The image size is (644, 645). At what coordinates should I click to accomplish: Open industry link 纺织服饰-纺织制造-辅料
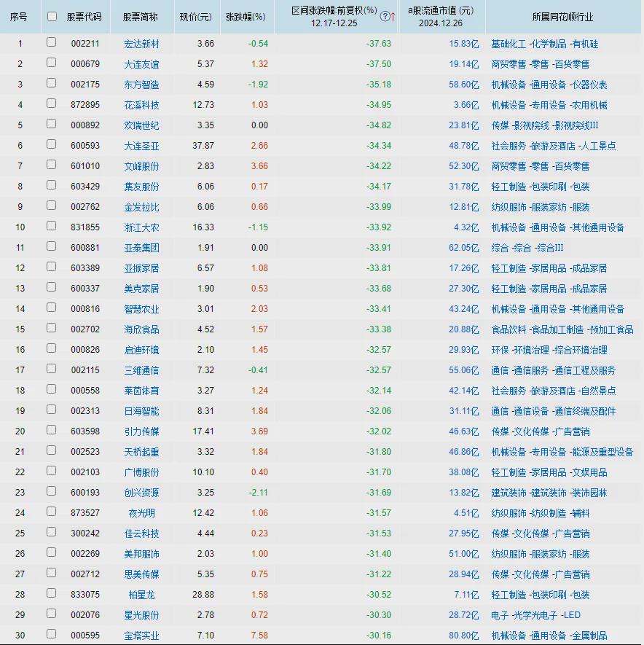pos(541,513)
